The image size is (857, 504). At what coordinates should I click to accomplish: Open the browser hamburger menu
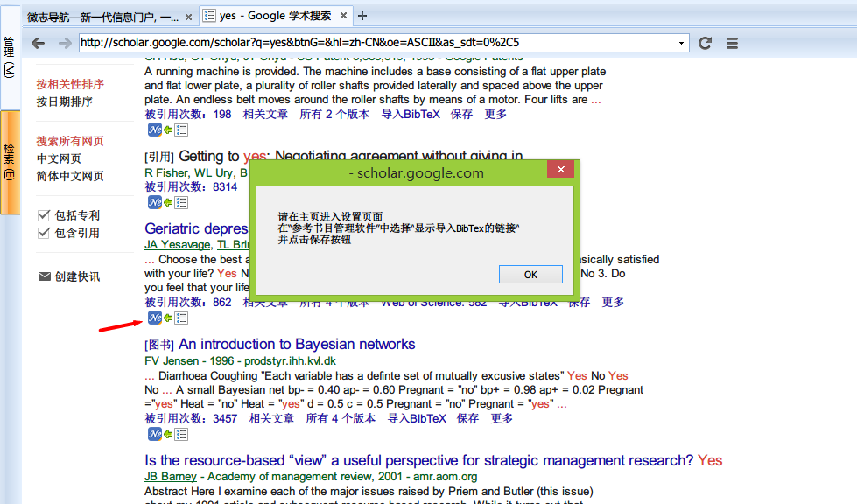(x=732, y=43)
